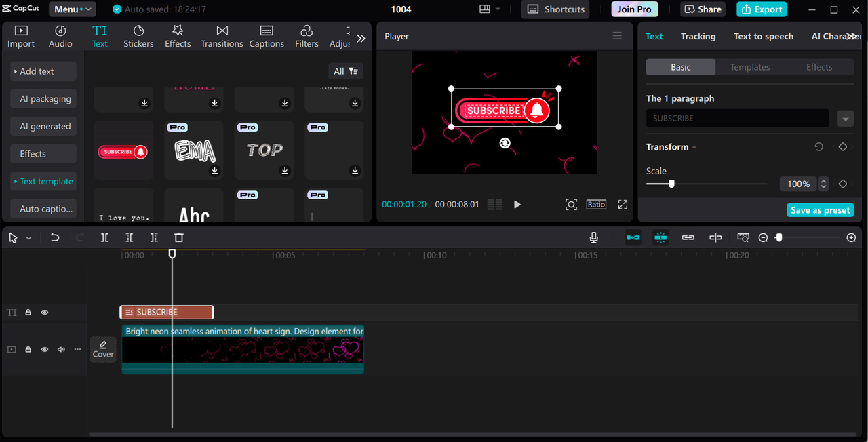Click the Undo arrow in timeline toolbar
This screenshot has width=868, height=442.
click(x=55, y=238)
